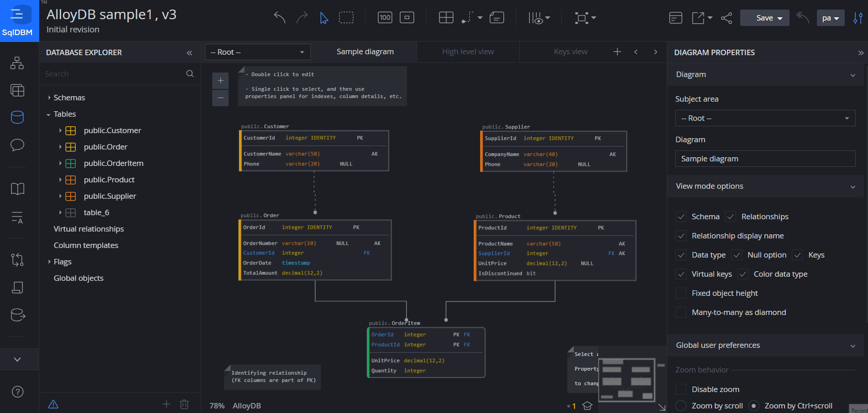Select table_6 in explorer

[x=96, y=212]
